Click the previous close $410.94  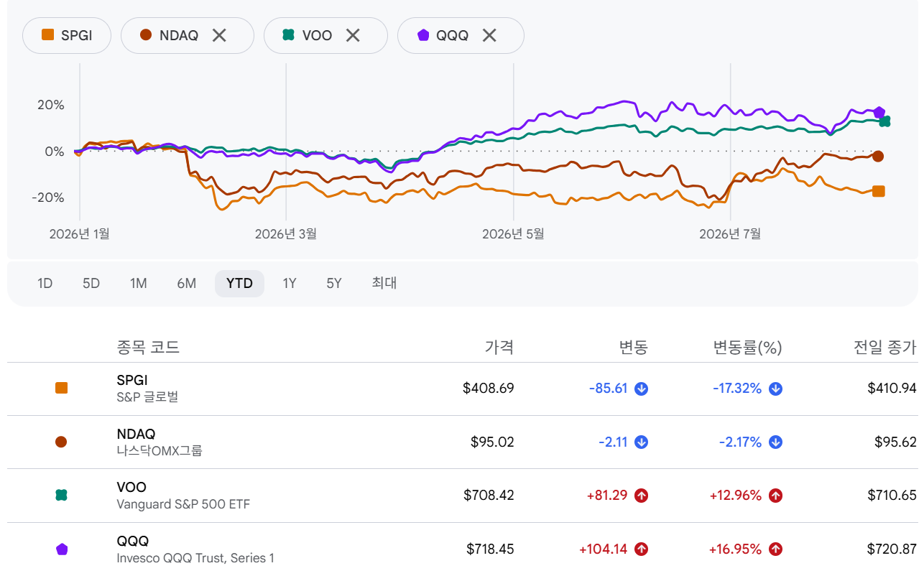point(892,389)
